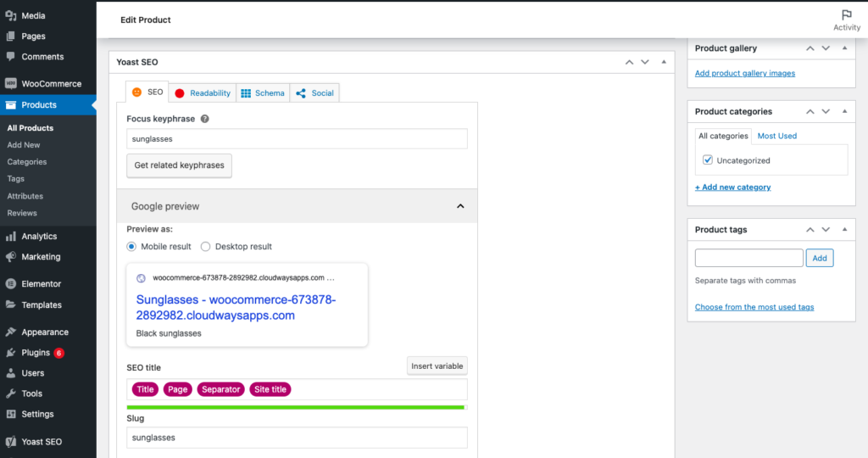Open Tags under Products menu
Screen dimensions: 868x458
pyautogui.click(x=15, y=179)
